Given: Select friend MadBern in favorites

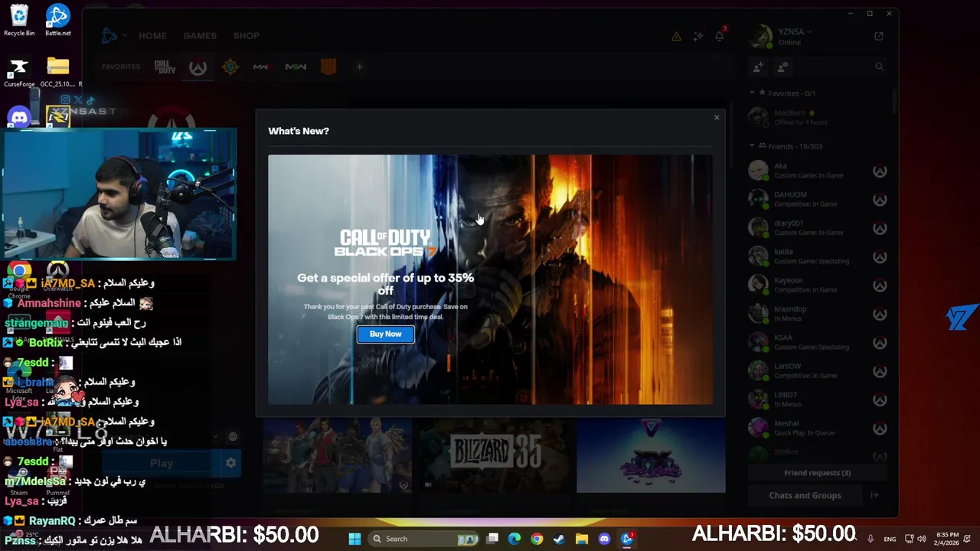Looking at the screenshot, I should coord(818,117).
